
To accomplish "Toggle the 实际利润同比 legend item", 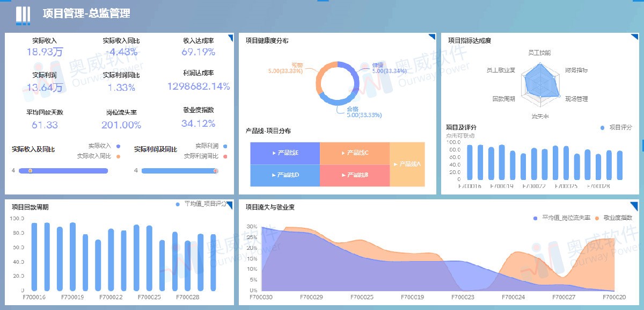I will (202, 156).
